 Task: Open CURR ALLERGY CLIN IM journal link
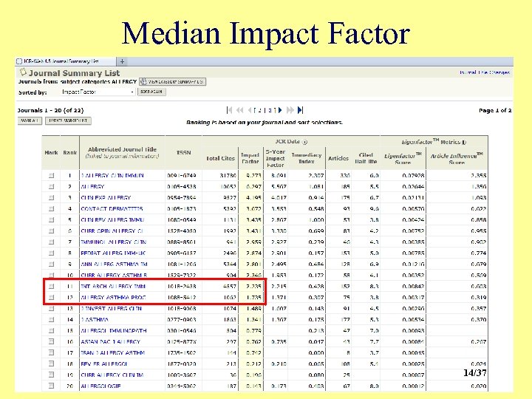click(x=112, y=375)
